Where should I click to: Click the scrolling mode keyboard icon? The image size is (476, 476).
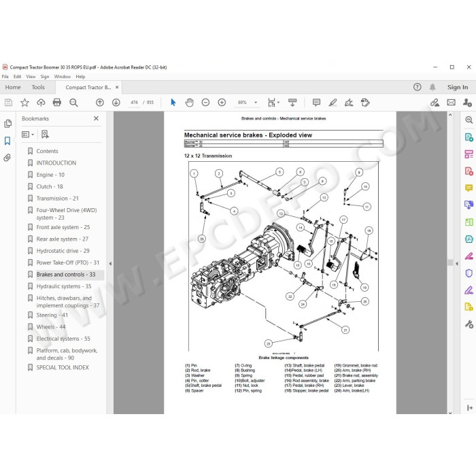pyautogui.click(x=292, y=103)
